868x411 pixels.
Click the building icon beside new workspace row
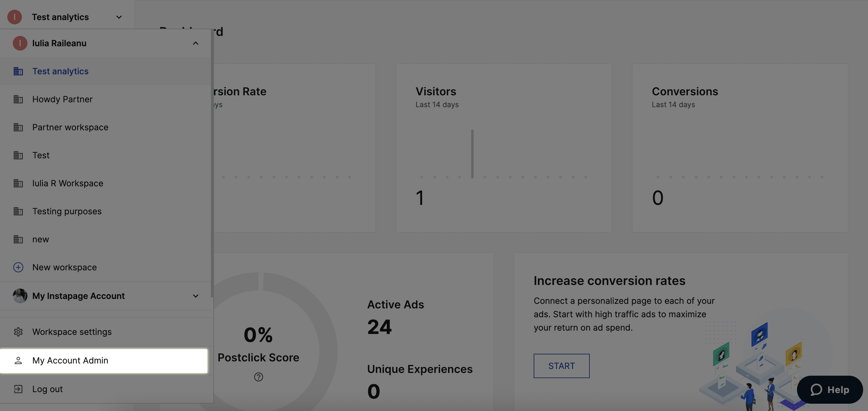(18, 239)
